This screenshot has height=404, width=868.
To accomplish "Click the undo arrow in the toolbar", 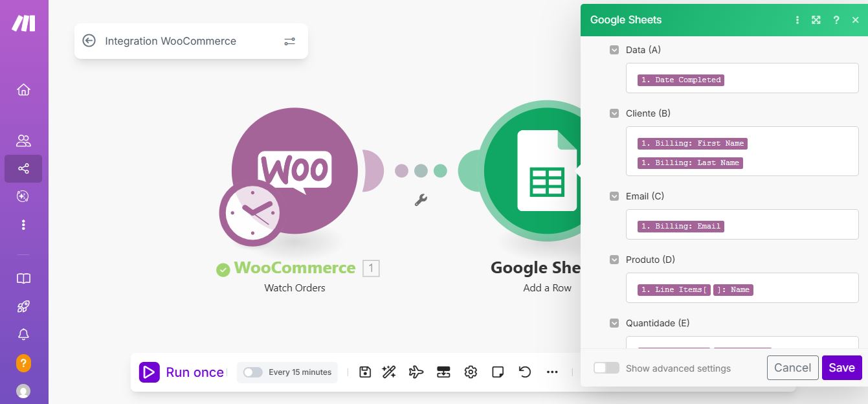I will coord(525,372).
